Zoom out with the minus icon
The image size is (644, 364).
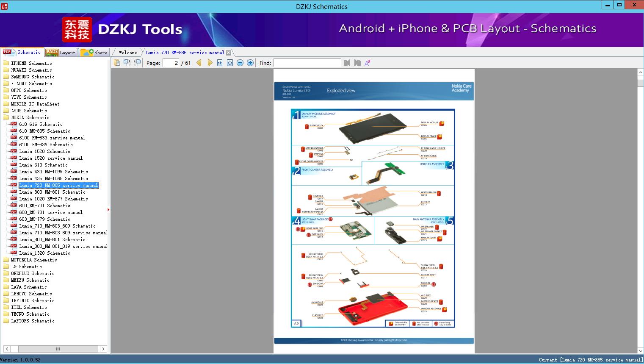(x=240, y=63)
